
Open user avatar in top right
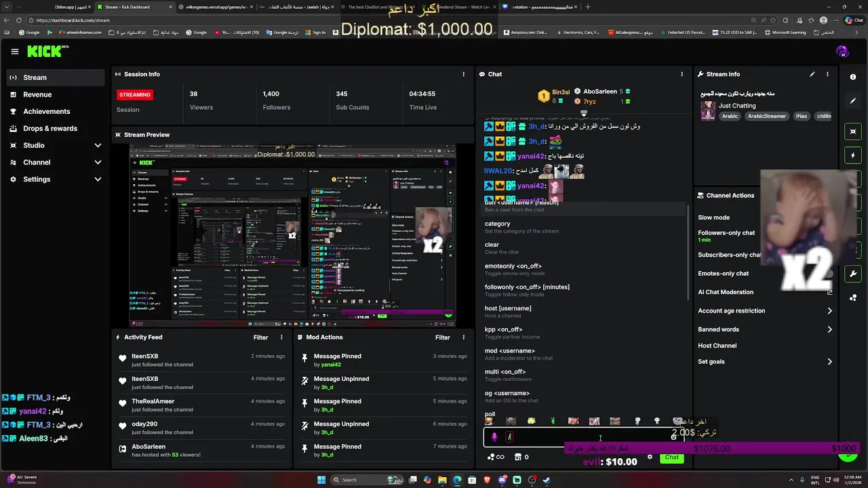[842, 52]
